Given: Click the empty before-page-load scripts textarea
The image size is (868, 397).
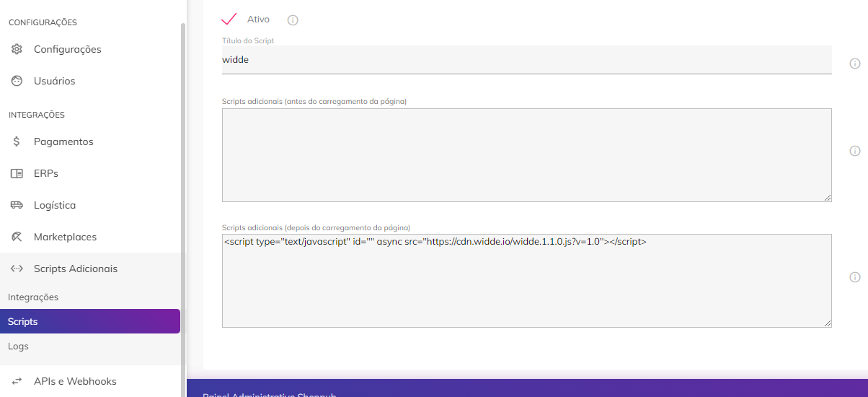Looking at the screenshot, I should (x=527, y=155).
